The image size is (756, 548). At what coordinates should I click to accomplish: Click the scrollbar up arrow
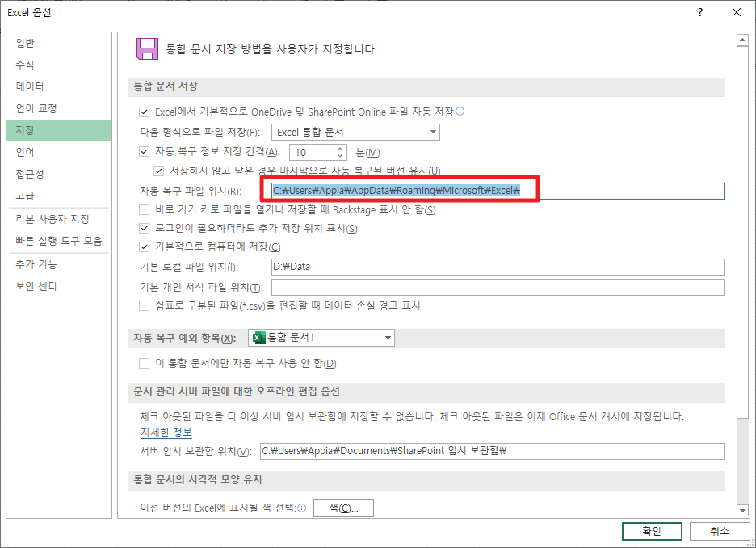point(742,40)
